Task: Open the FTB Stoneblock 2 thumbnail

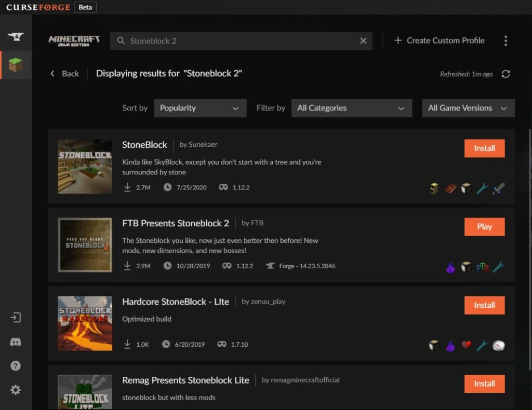Action: [x=85, y=245]
